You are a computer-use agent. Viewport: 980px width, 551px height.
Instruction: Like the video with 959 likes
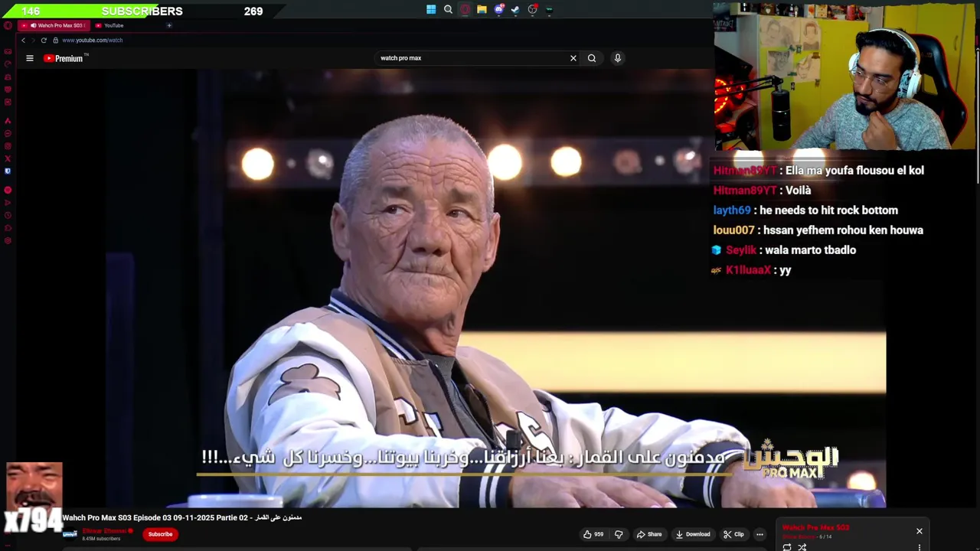pos(593,534)
